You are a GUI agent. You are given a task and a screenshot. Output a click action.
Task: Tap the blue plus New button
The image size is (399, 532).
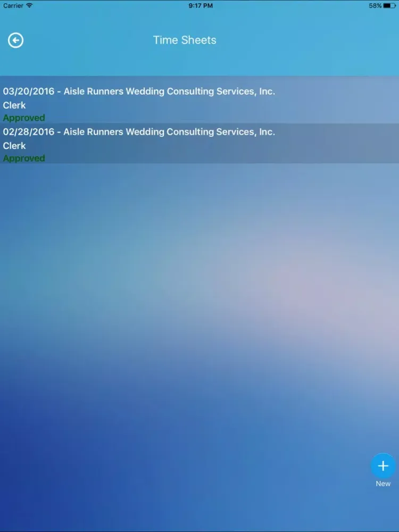click(x=383, y=466)
